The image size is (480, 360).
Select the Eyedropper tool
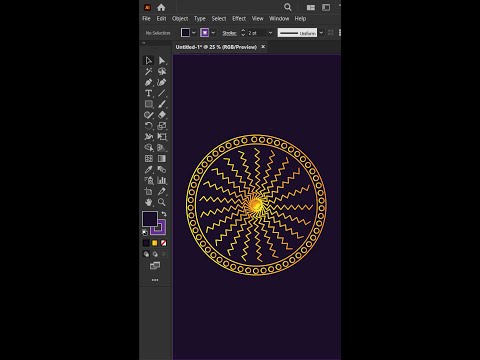(149, 169)
